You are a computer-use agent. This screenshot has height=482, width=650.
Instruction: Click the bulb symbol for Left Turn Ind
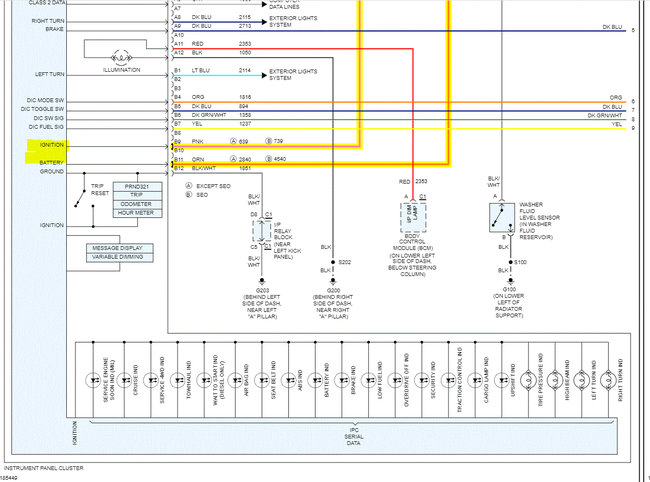pos(582,380)
